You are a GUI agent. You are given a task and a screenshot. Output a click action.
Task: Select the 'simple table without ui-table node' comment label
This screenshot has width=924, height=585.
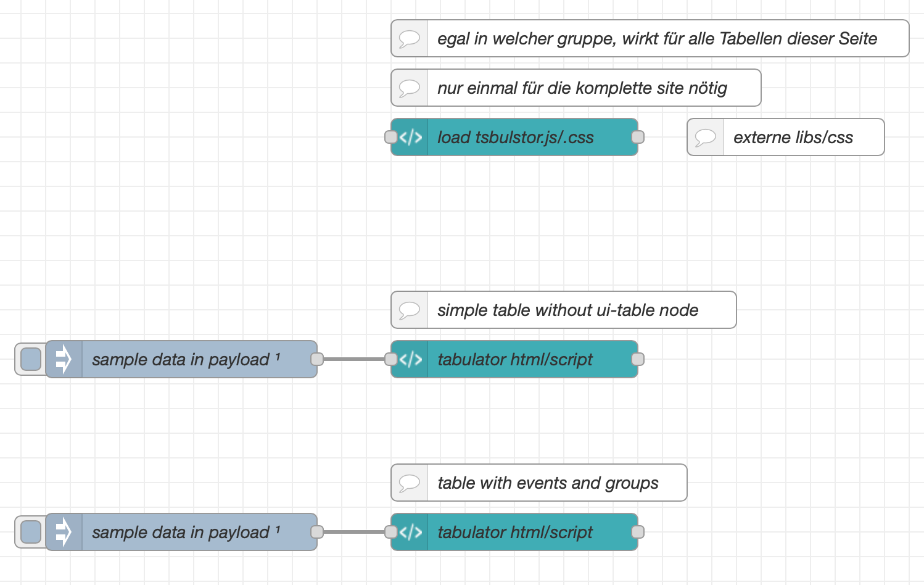tap(568, 310)
